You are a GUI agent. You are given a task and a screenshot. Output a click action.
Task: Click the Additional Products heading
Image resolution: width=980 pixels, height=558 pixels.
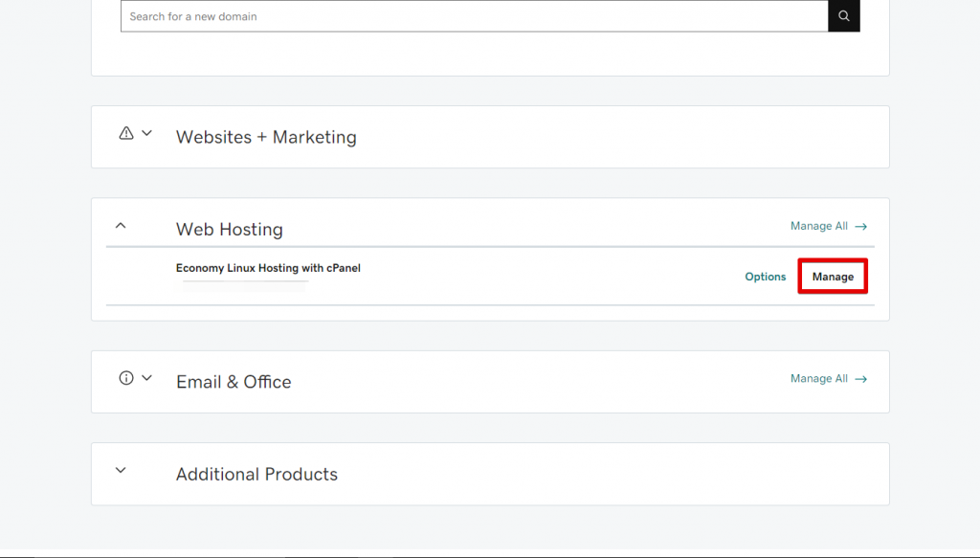[256, 474]
